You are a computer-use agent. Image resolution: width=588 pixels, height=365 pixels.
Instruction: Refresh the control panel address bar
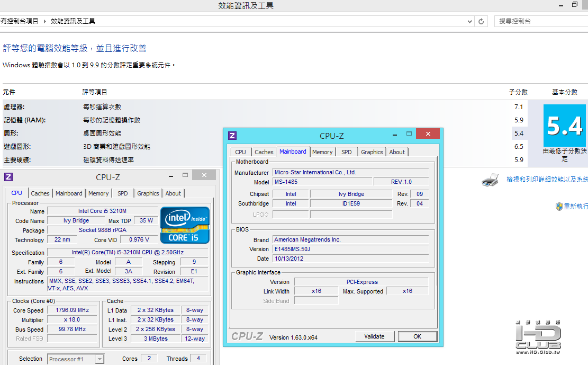coord(481,21)
